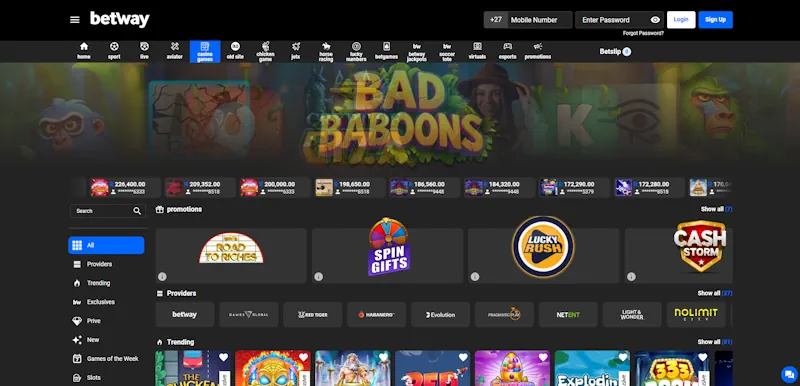Launch the Aviator game

[174, 51]
